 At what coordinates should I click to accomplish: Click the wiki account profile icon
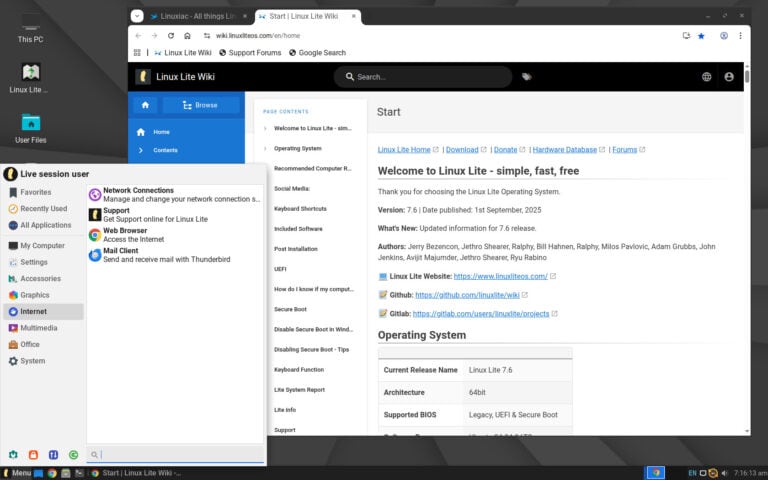729,77
